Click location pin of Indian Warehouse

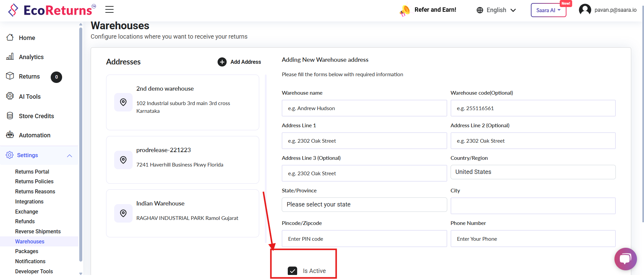tap(123, 213)
